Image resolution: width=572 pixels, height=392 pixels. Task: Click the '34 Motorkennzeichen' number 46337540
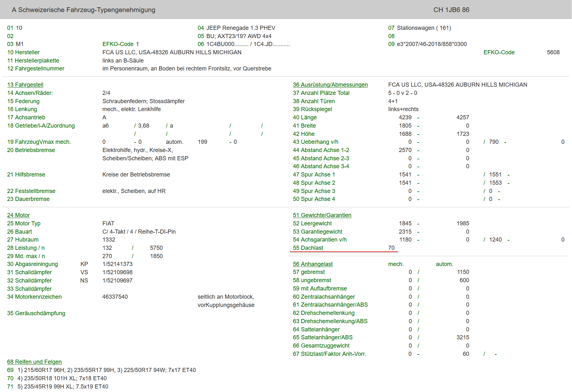pos(115,297)
